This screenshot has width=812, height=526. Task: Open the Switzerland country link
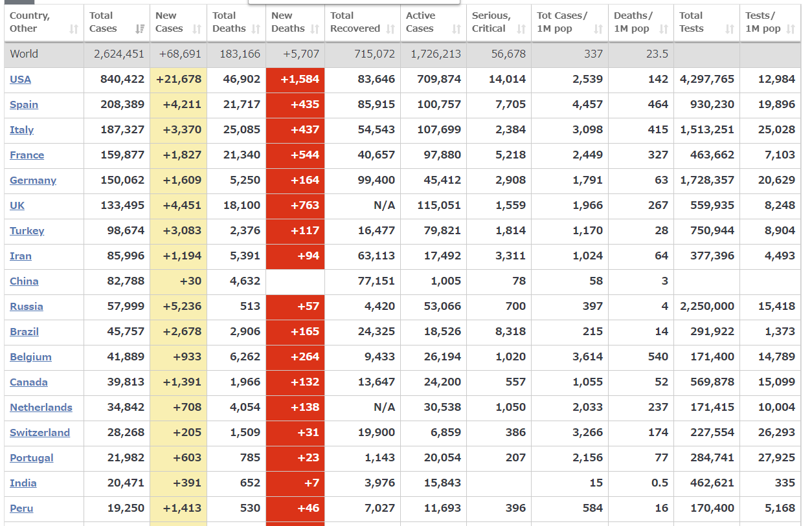tap(39, 432)
